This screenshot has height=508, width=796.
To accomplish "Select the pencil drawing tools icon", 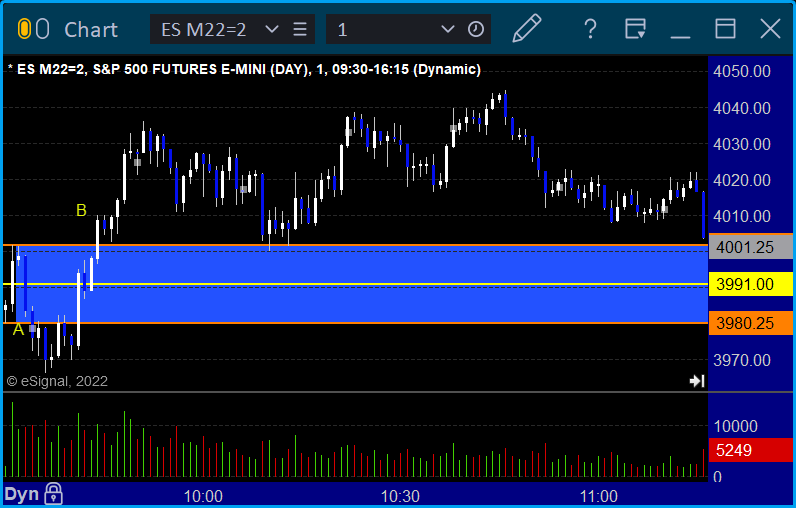I will 527,28.
